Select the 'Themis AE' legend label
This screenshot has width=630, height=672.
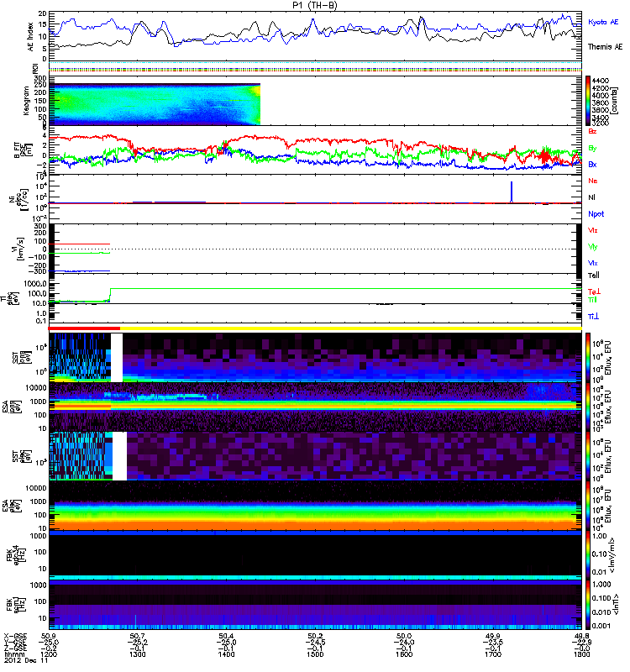pyautogui.click(x=605, y=47)
